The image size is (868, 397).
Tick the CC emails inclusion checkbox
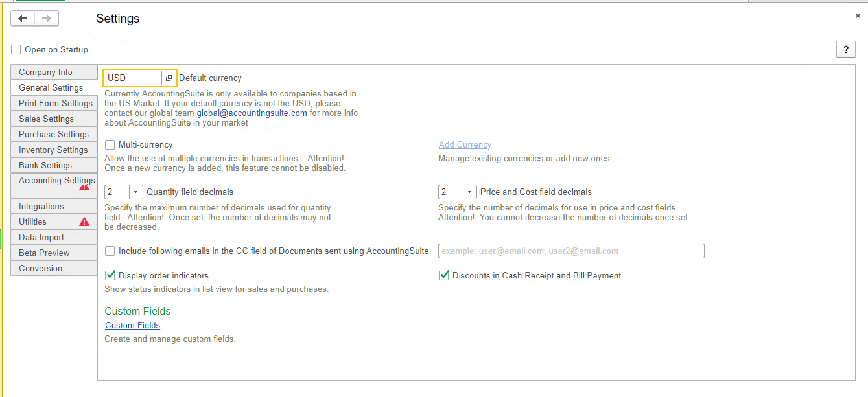[110, 251]
